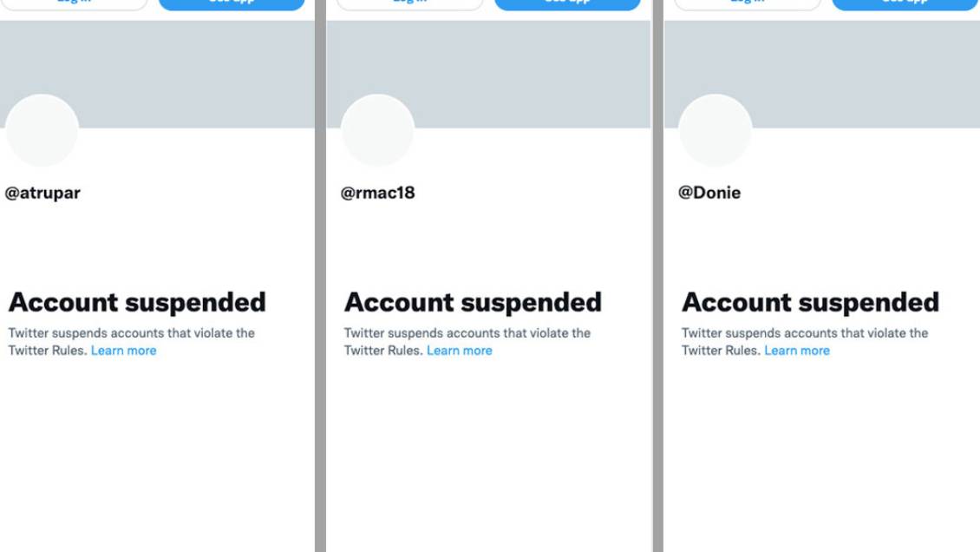The image size is (980, 552).
Task: Open Learn more on @atrupar's suspension notice
Action: click(123, 350)
